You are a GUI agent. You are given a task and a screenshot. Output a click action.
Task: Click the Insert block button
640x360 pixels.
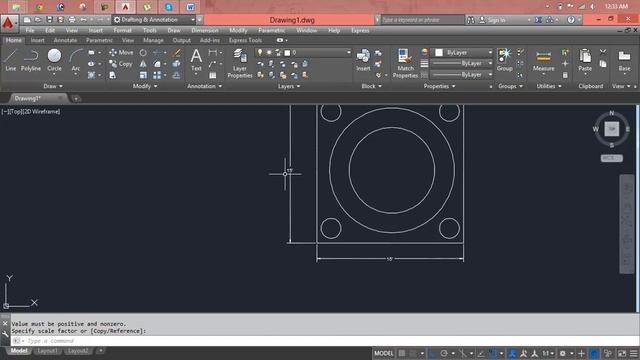click(363, 60)
